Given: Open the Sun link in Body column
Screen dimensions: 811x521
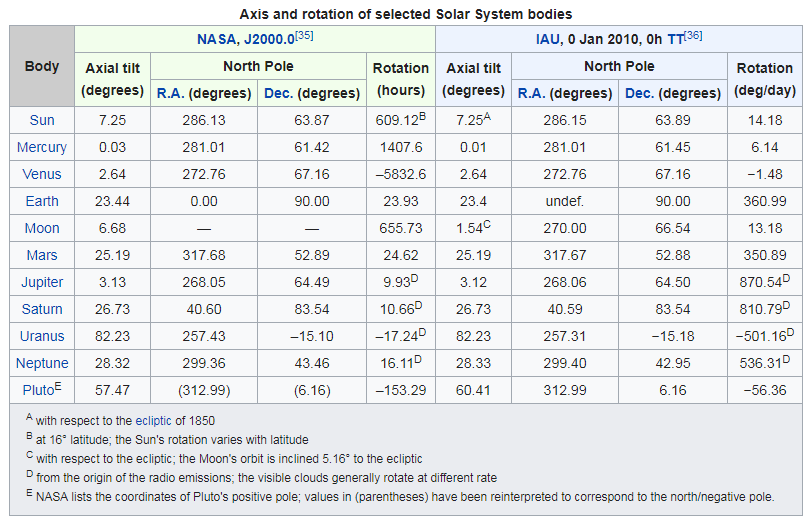Looking at the screenshot, I should (42, 120).
